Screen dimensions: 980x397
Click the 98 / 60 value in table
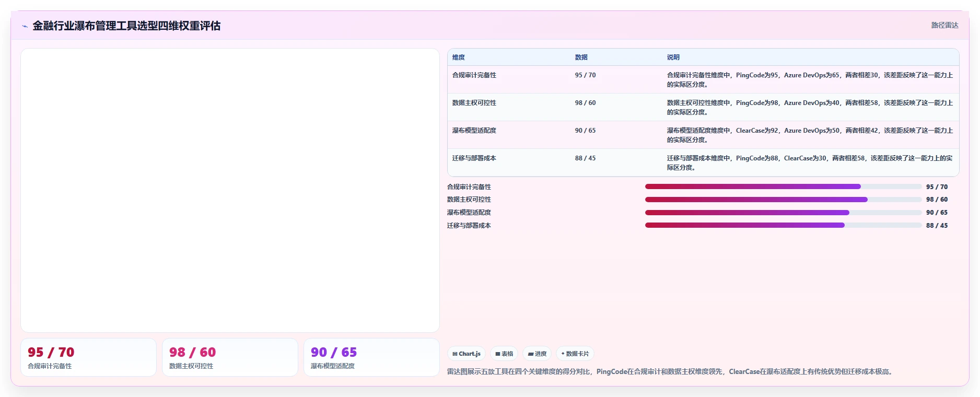(x=585, y=103)
